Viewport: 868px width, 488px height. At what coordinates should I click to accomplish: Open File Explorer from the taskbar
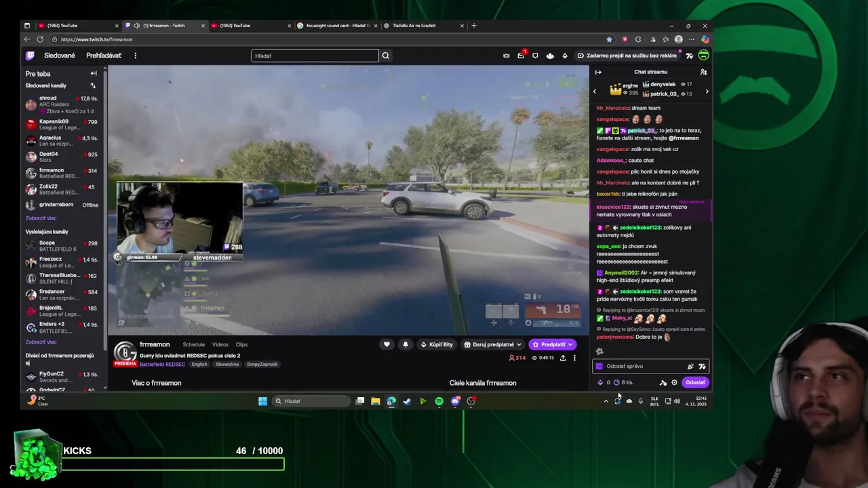tap(375, 401)
